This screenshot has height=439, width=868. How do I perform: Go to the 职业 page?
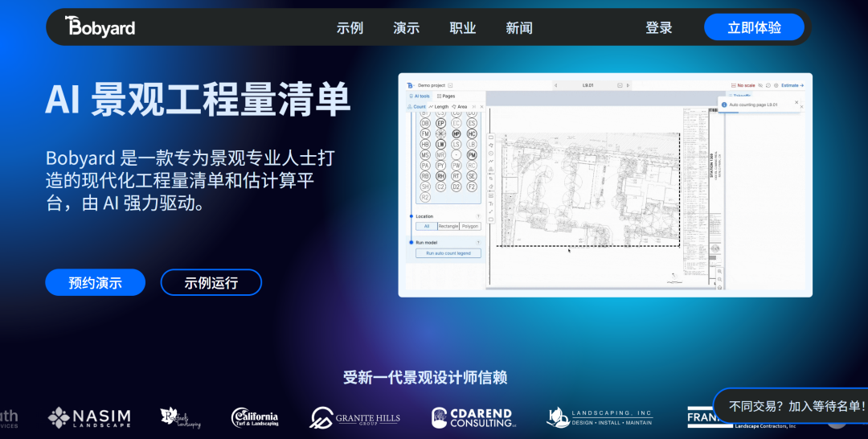pos(463,27)
